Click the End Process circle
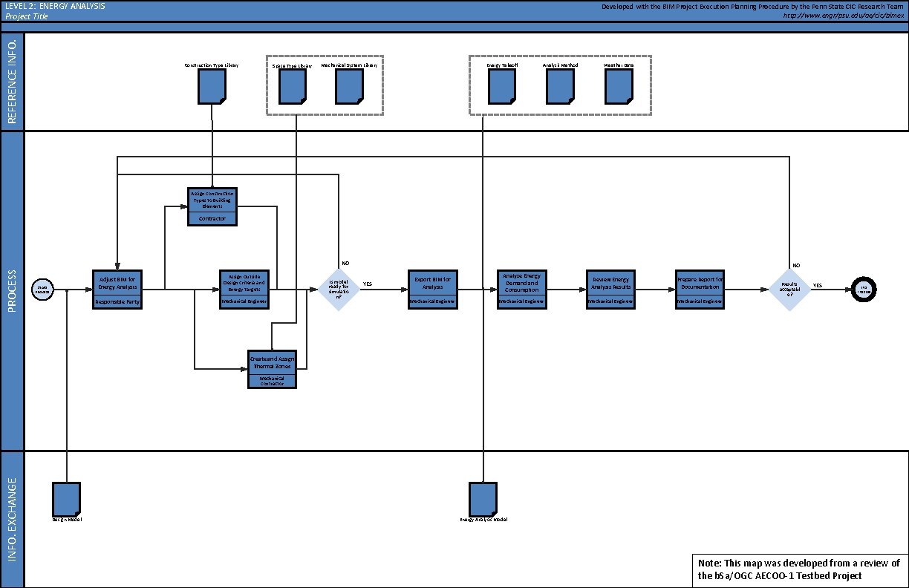This screenshot has height=588, width=909. [865, 289]
